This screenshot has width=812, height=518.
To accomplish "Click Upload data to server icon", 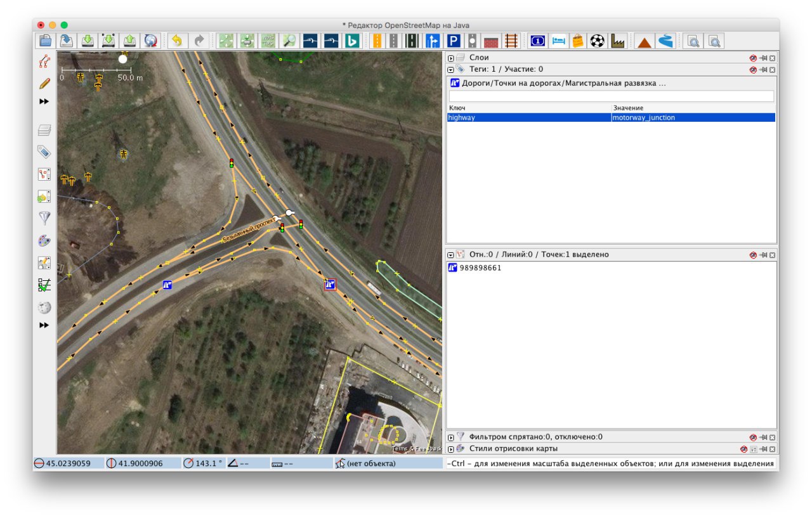I will (x=129, y=41).
